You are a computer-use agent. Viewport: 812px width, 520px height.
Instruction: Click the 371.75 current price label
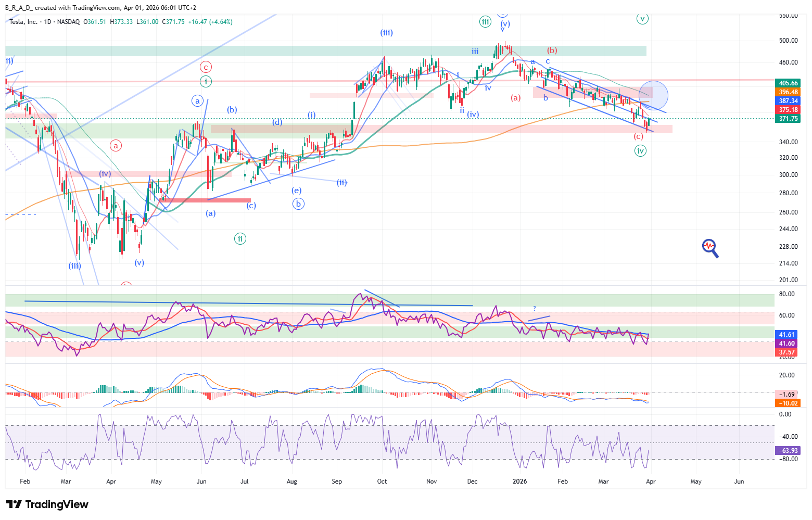pyautogui.click(x=788, y=119)
